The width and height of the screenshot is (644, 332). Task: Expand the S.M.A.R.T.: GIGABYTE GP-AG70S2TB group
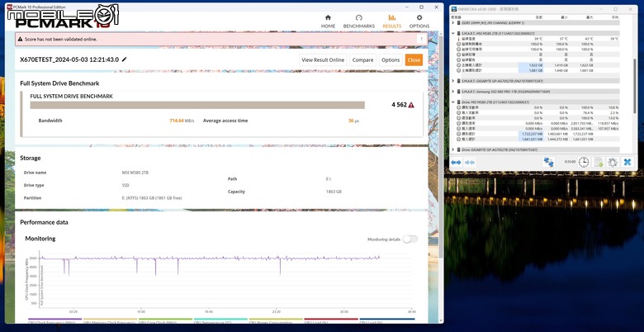click(x=453, y=81)
